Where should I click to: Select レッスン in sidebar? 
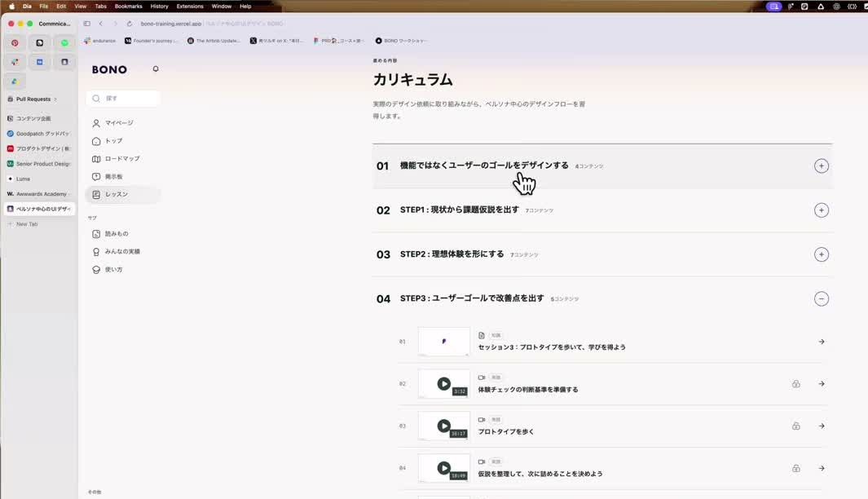pyautogui.click(x=123, y=194)
